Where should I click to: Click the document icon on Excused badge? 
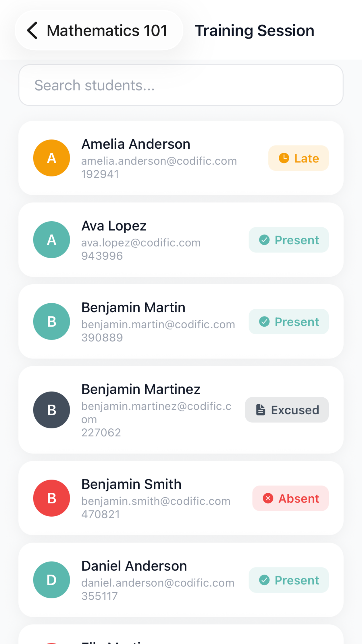click(x=261, y=410)
